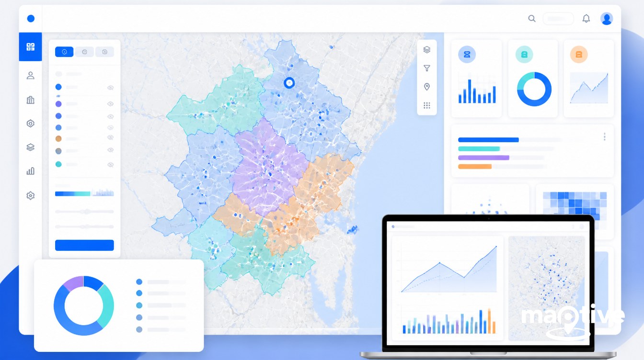Open the dotted grid map tool
Viewport: 644px width, 360px height.
coord(427,105)
